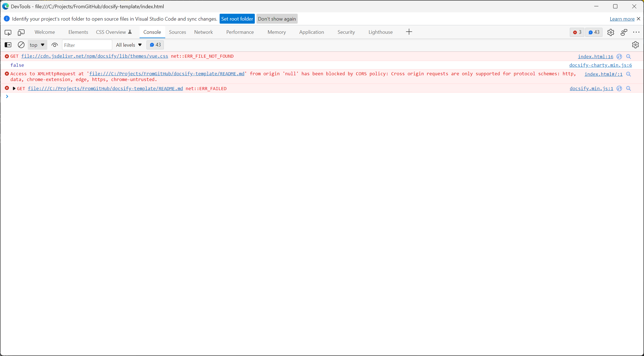Open the All levels log dropdown
Viewport: 644px width, 356px height.
[129, 45]
